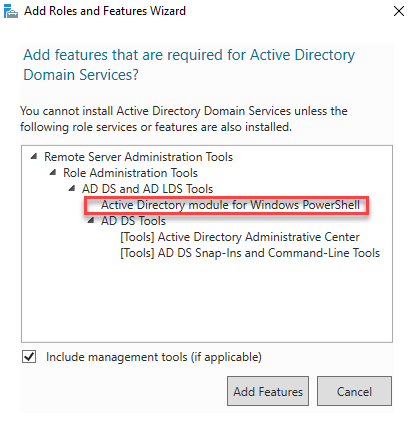Cancel adding the required features

pyautogui.click(x=354, y=391)
